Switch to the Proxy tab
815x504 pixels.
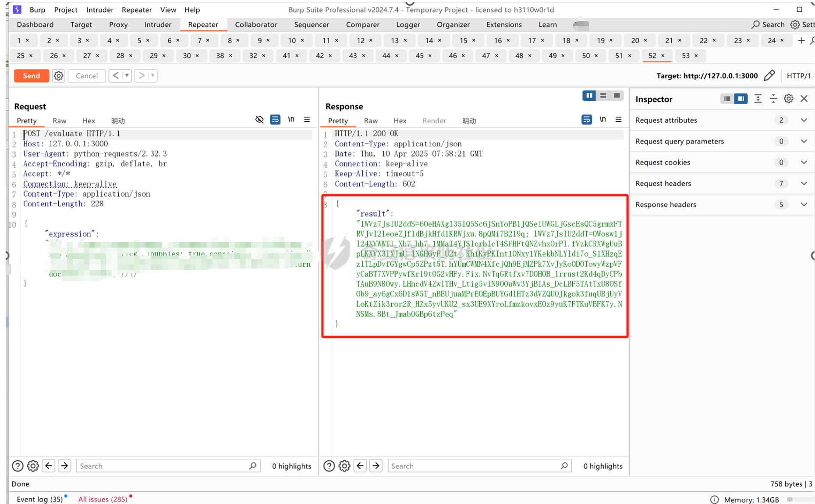[x=118, y=25]
